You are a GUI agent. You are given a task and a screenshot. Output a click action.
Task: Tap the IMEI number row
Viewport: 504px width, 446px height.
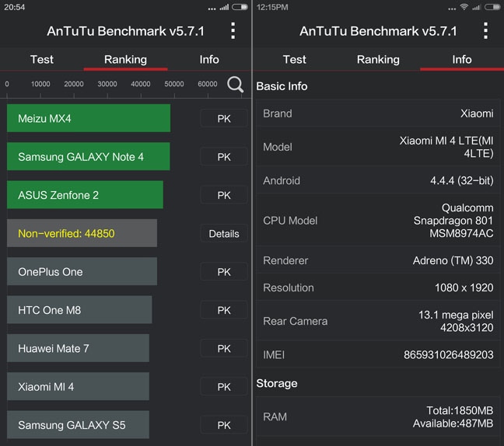point(378,354)
